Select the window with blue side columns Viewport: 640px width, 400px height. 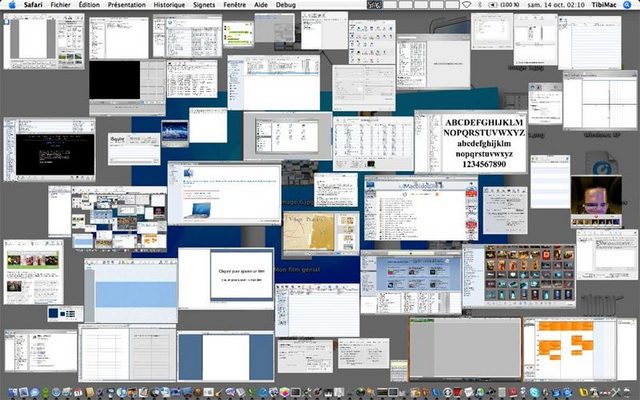[226, 356]
